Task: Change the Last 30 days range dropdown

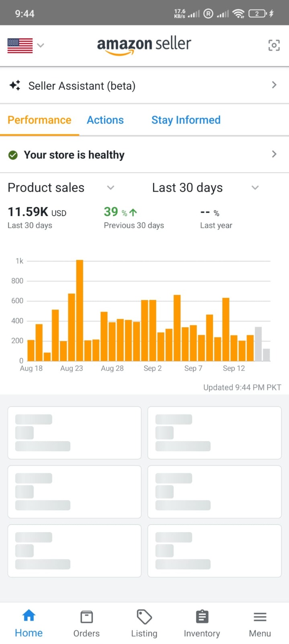Action: pyautogui.click(x=255, y=188)
